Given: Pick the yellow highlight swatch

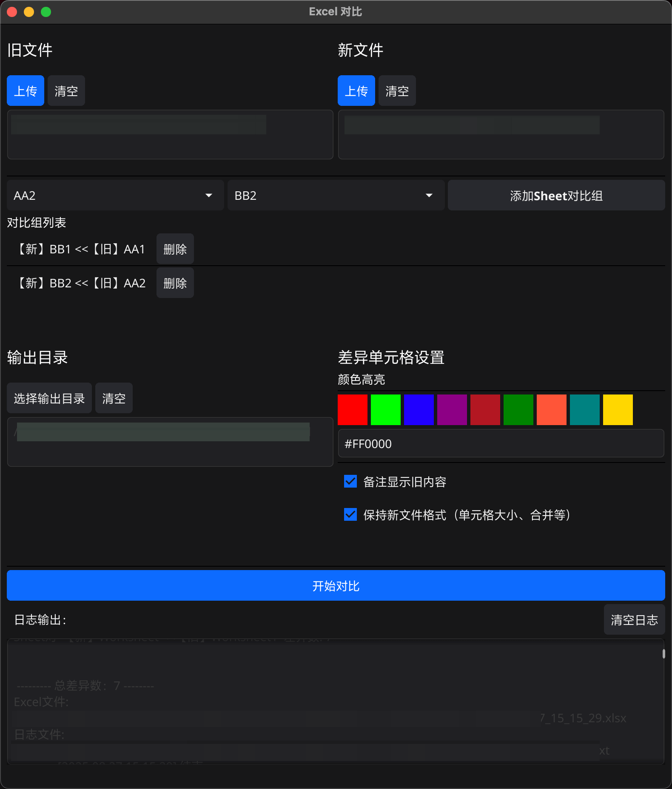Looking at the screenshot, I should [618, 410].
